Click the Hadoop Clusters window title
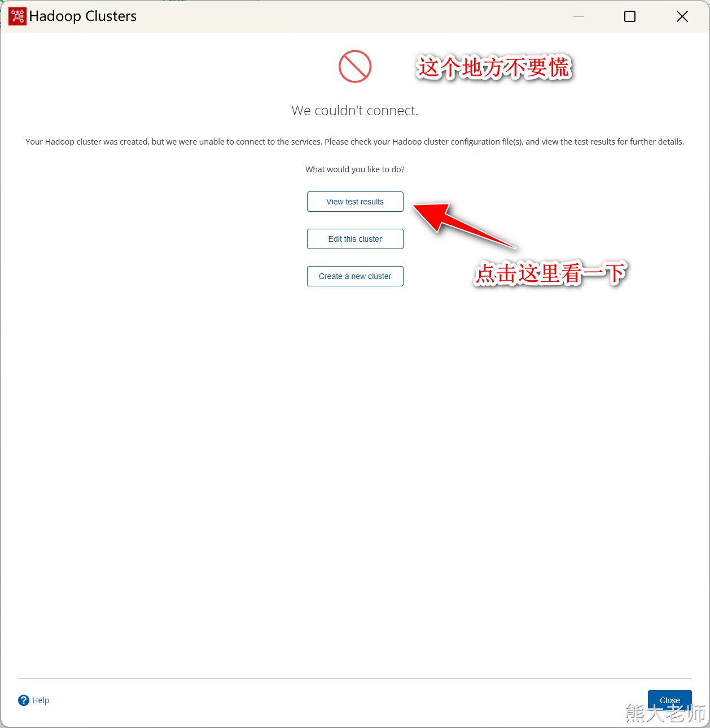 coord(83,16)
